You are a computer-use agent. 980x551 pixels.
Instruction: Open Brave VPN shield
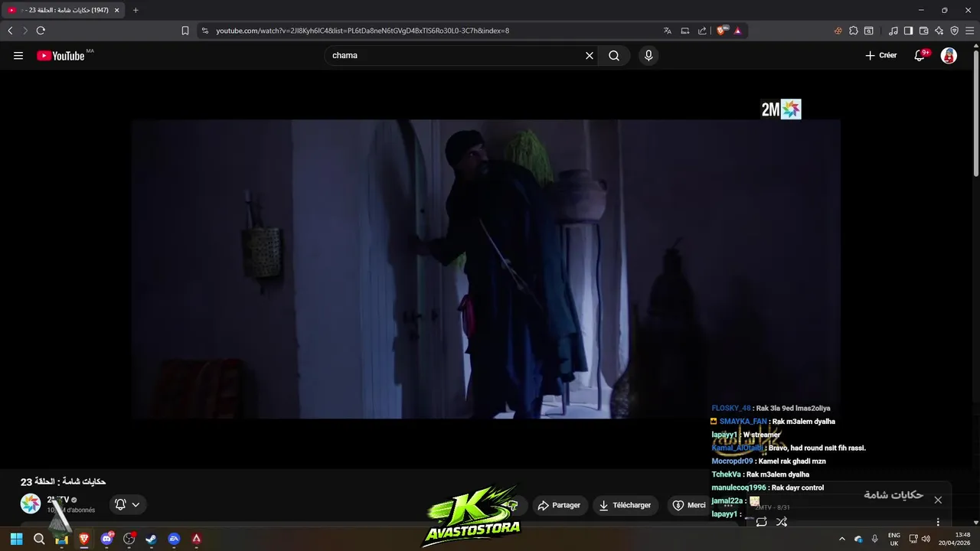tap(954, 31)
